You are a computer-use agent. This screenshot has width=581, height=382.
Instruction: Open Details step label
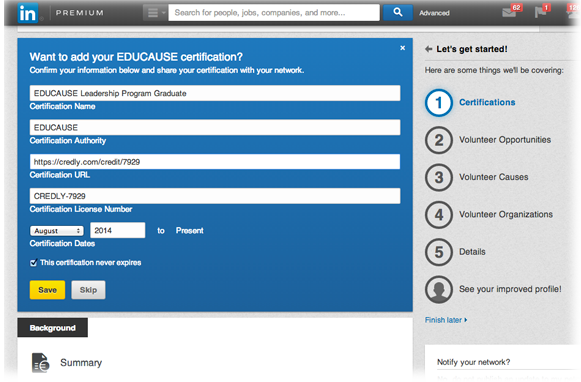pyautogui.click(x=472, y=252)
